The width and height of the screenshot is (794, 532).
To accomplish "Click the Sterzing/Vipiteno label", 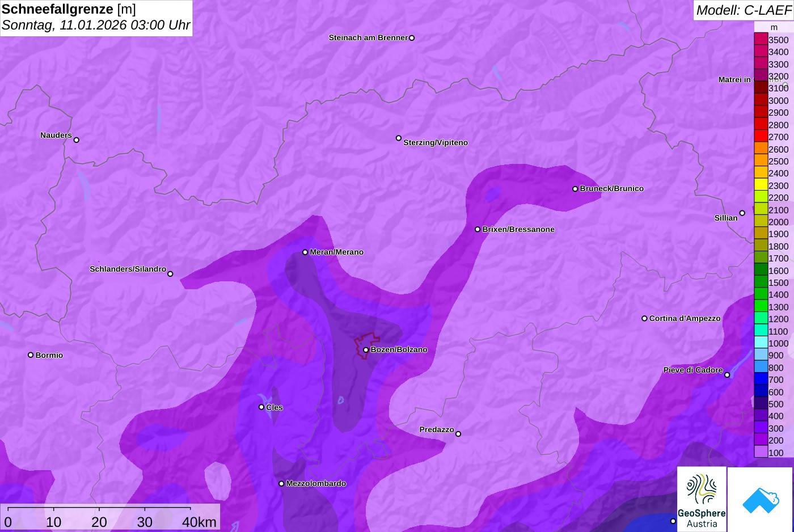I will [x=436, y=143].
